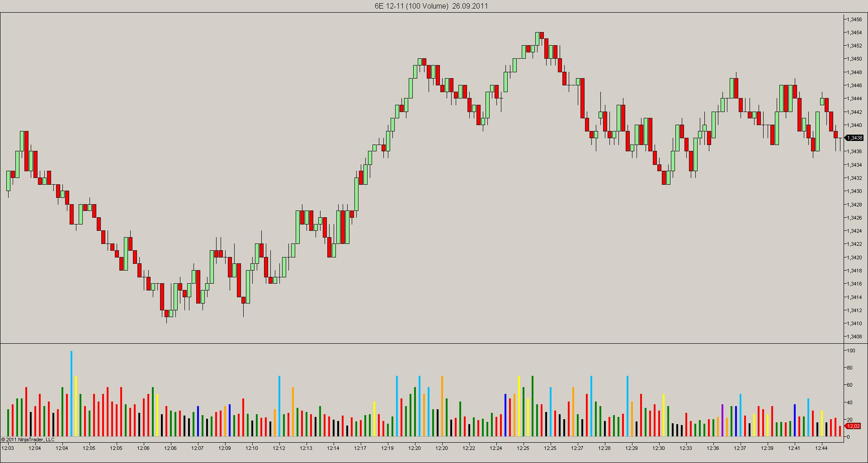This screenshot has width=868, height=463.
Task: Click the volume axis label 60
Action: coord(849,385)
